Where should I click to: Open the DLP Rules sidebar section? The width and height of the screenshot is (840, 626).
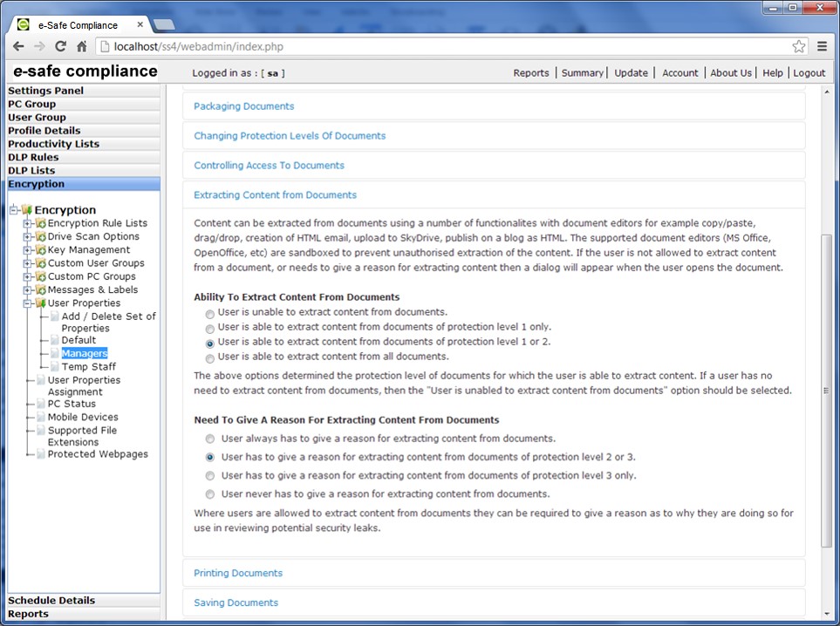[33, 158]
